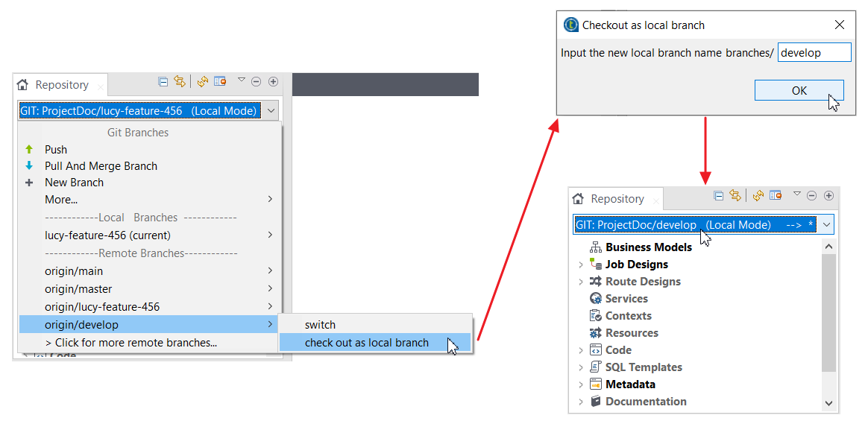The image size is (868, 421).
Task: Select 'check out as local branch' submenu item
Action: [x=367, y=343]
